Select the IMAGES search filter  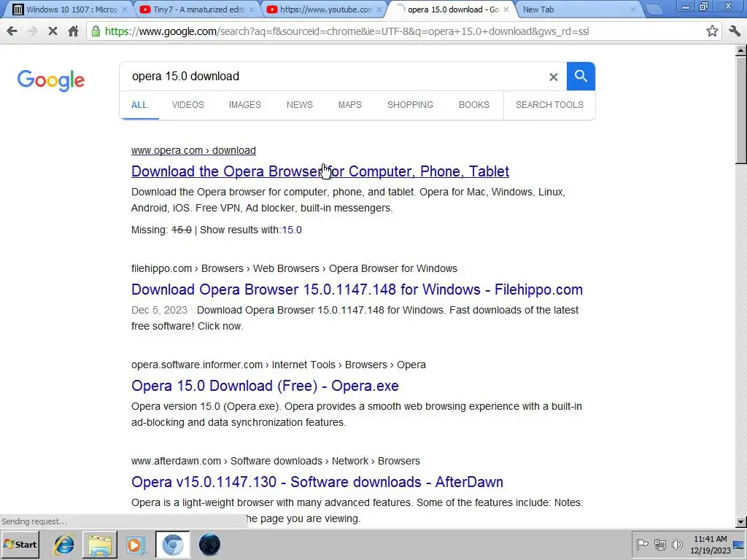(x=245, y=105)
